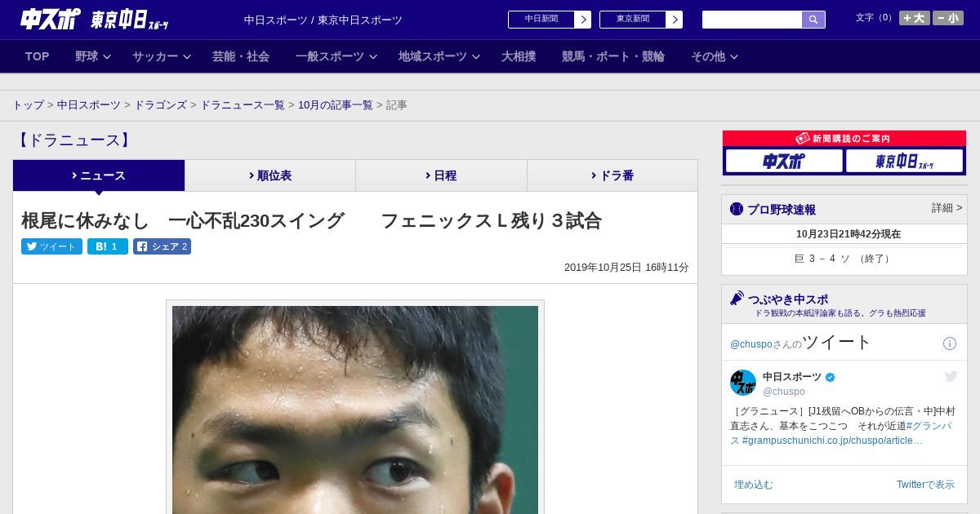The image size is (980, 514).
Task: Go to 10月の記事一覧 breadcrumb link
Action: [x=336, y=105]
